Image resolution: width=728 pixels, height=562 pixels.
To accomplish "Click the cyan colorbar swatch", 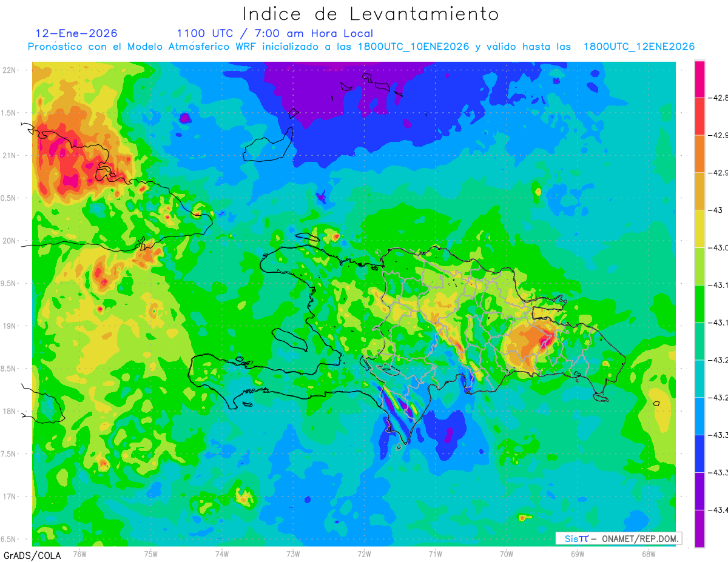I will 699,378.
